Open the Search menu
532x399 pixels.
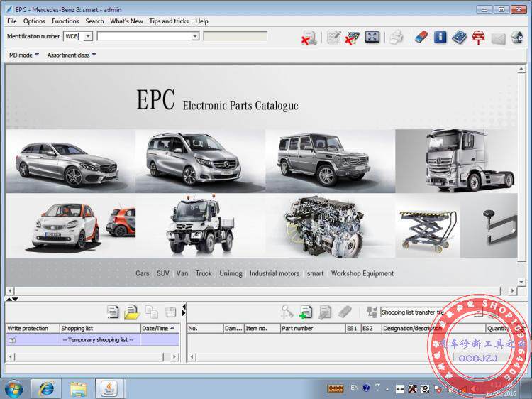pyautogui.click(x=94, y=21)
